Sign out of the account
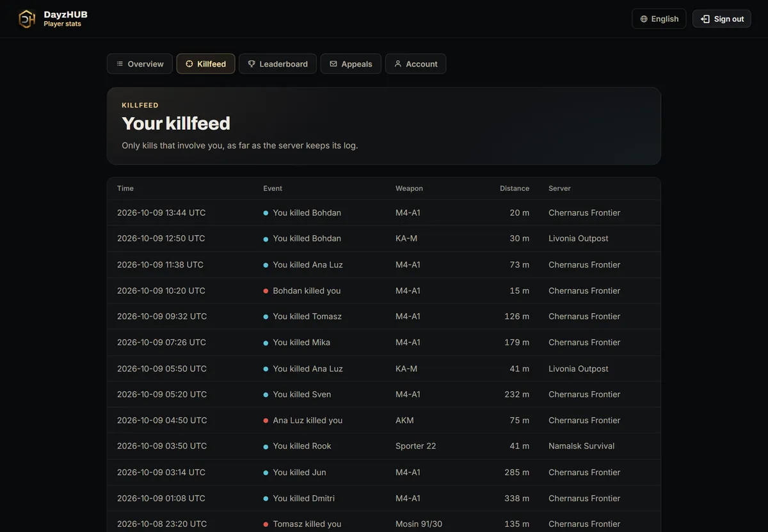 (x=722, y=19)
